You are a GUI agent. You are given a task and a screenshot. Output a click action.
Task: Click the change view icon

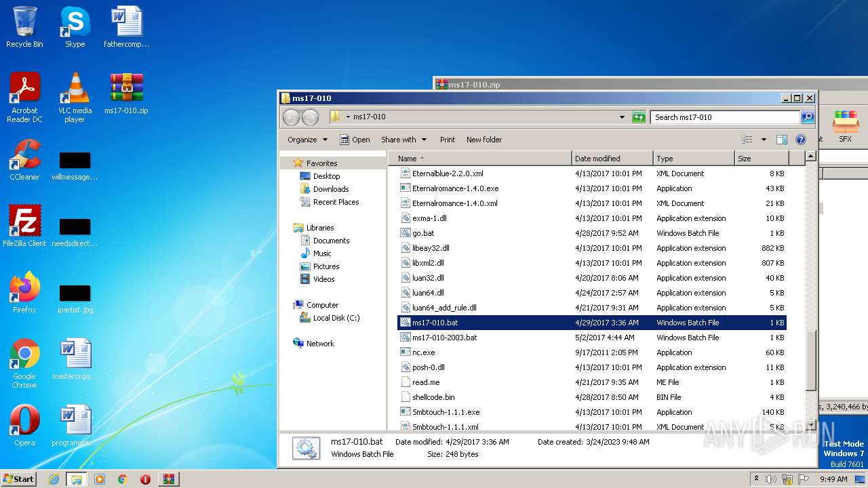tap(747, 140)
